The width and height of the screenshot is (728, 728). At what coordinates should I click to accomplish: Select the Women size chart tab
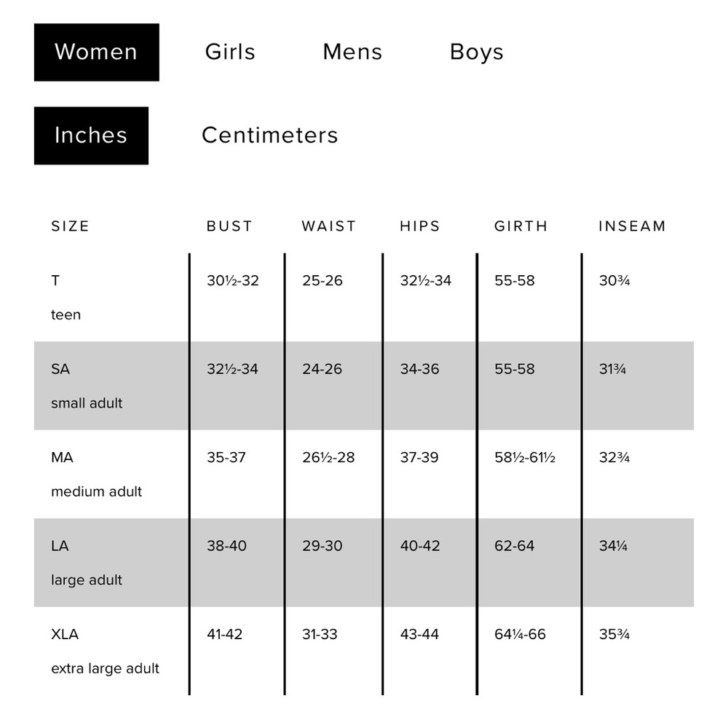tap(97, 52)
